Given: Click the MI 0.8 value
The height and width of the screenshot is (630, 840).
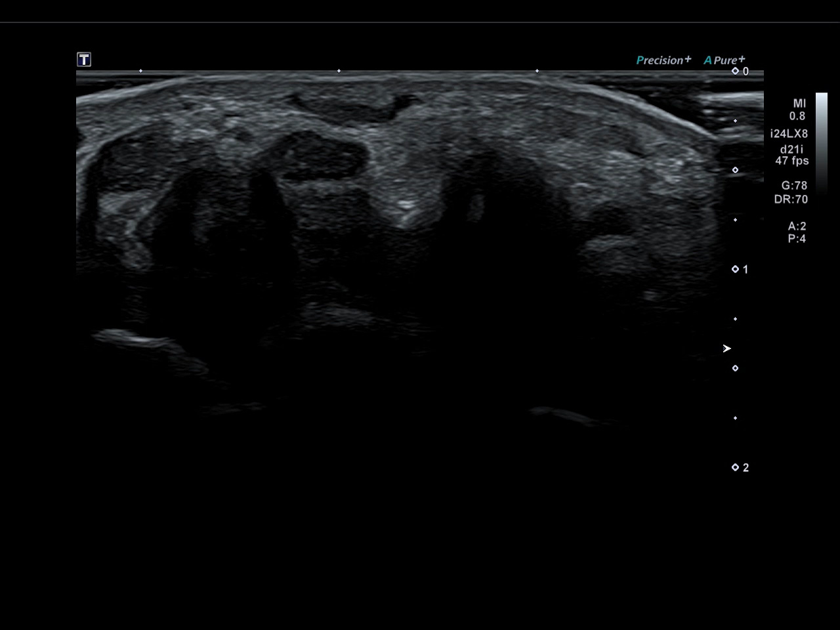Looking at the screenshot, I should click(798, 110).
